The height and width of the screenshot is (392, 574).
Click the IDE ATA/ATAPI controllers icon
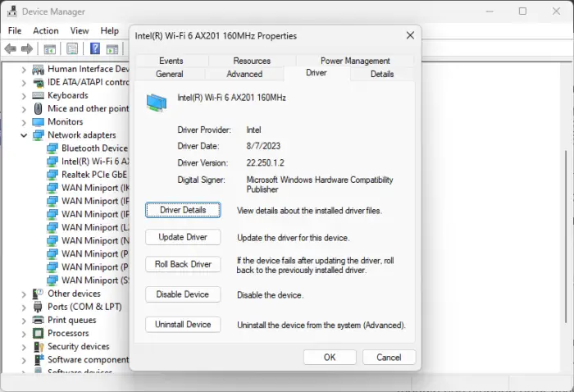pos(38,82)
